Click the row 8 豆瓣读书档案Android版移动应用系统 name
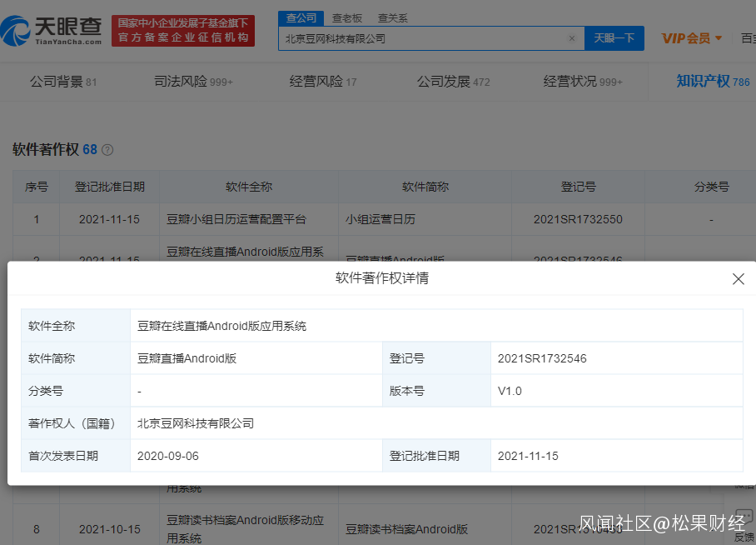The width and height of the screenshot is (756, 545). tap(245, 529)
